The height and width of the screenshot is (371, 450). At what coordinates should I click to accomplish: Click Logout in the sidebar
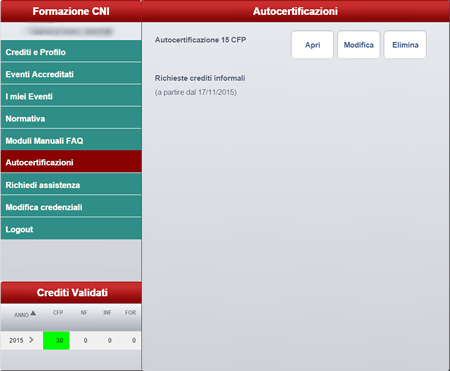[71, 229]
